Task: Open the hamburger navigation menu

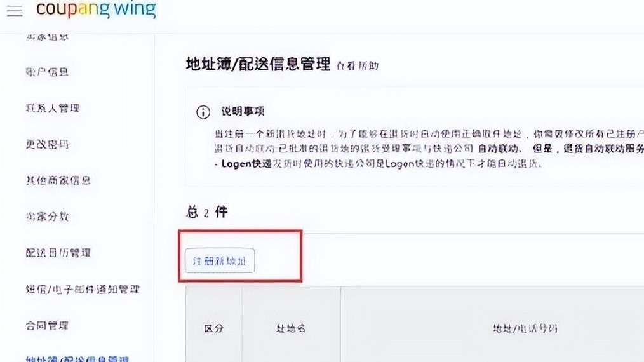Action: click(x=14, y=11)
